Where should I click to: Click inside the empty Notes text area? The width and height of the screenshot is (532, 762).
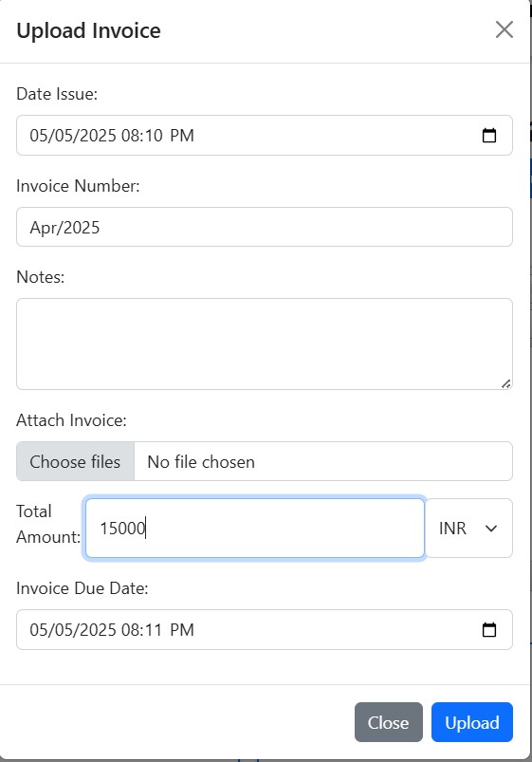point(265,344)
